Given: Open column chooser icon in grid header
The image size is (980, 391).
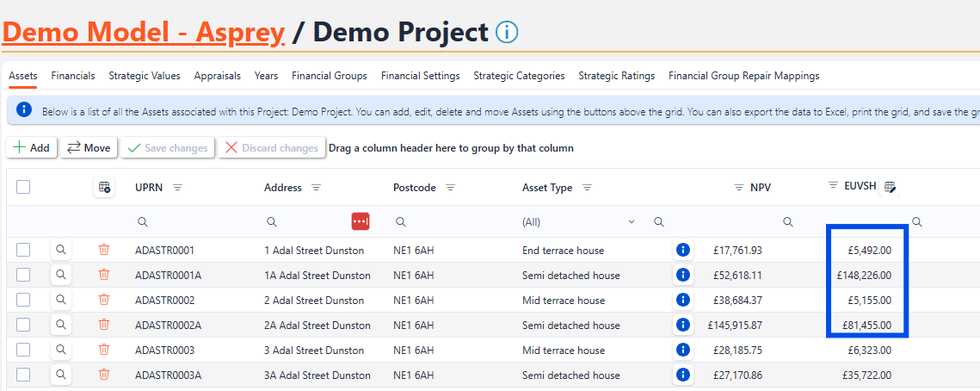Looking at the screenshot, I should point(104,187).
